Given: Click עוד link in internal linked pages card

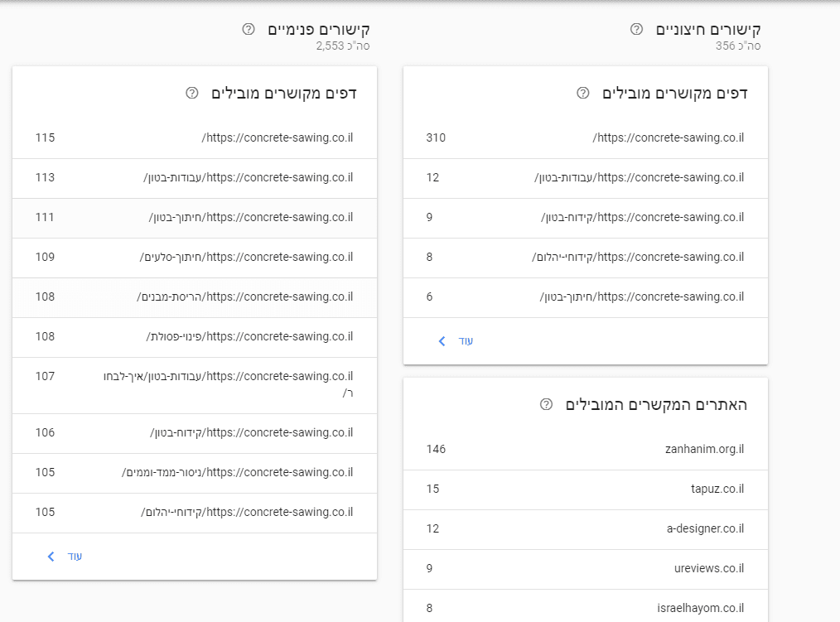Looking at the screenshot, I should (x=75, y=557).
